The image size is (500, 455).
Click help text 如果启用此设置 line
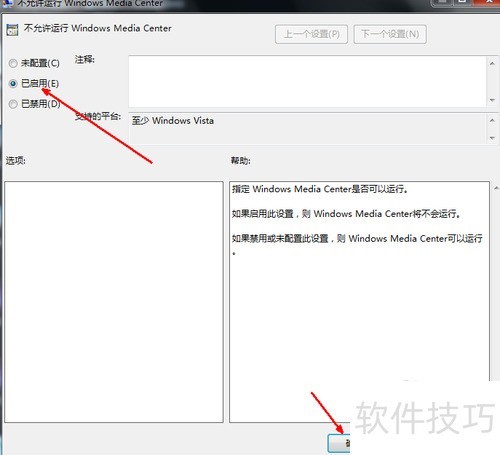(x=346, y=214)
